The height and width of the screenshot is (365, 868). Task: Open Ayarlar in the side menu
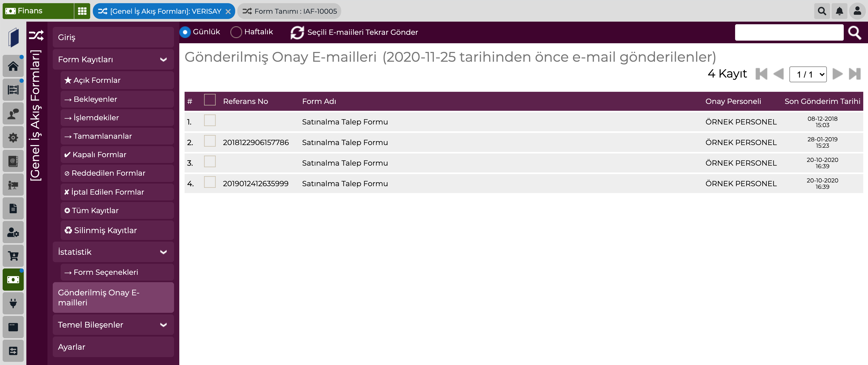coord(113,347)
